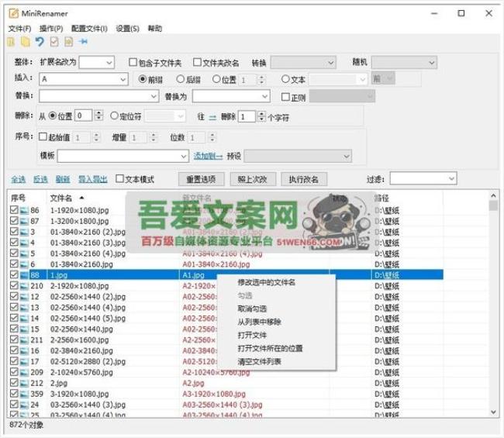Select the 定位符 radio button
This screenshot has width=504, height=438.
click(114, 116)
